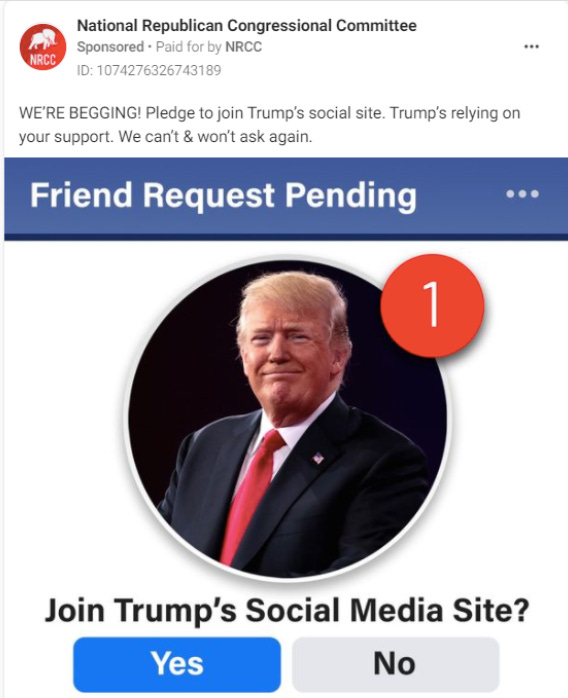This screenshot has height=698, width=568.
Task: Open the circular profile photo
Action: 287,421
